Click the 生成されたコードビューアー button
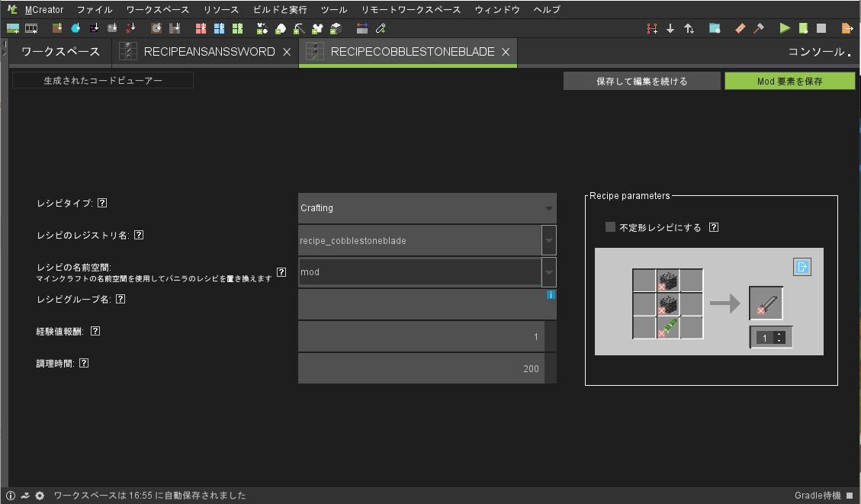Screen dimensions: 861x504 point(102,79)
